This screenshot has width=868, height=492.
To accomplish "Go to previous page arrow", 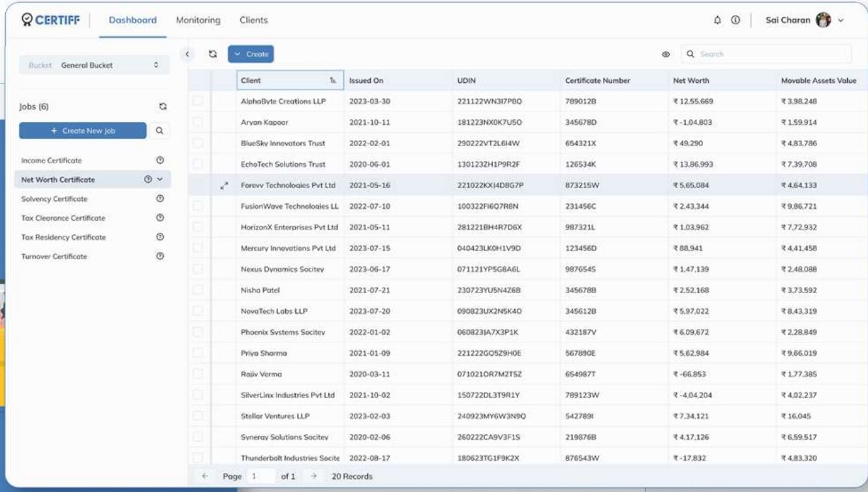I will tap(205, 477).
